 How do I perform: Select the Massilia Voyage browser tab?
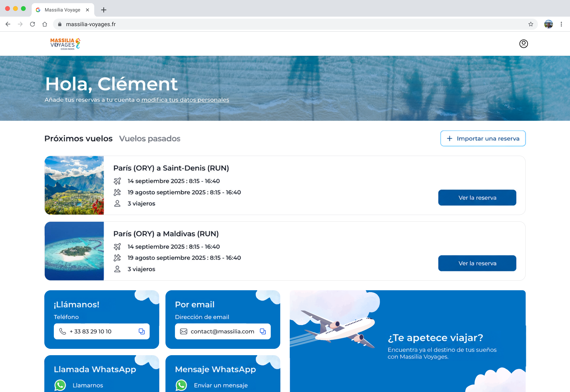coord(63,10)
